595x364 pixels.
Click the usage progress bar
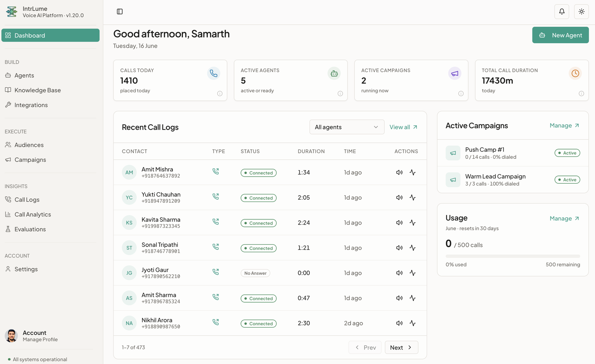pyautogui.click(x=513, y=256)
